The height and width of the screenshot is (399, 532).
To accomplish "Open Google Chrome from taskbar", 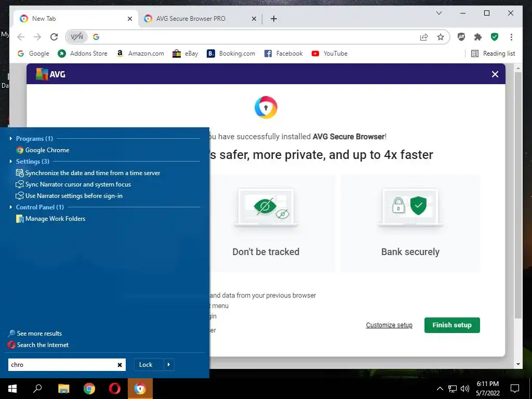I will [89, 389].
